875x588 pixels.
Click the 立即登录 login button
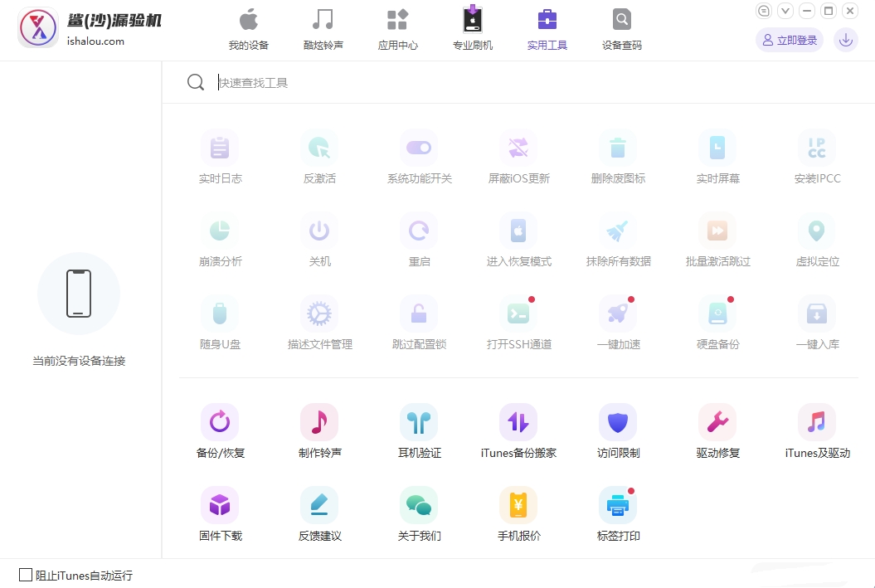click(789, 39)
